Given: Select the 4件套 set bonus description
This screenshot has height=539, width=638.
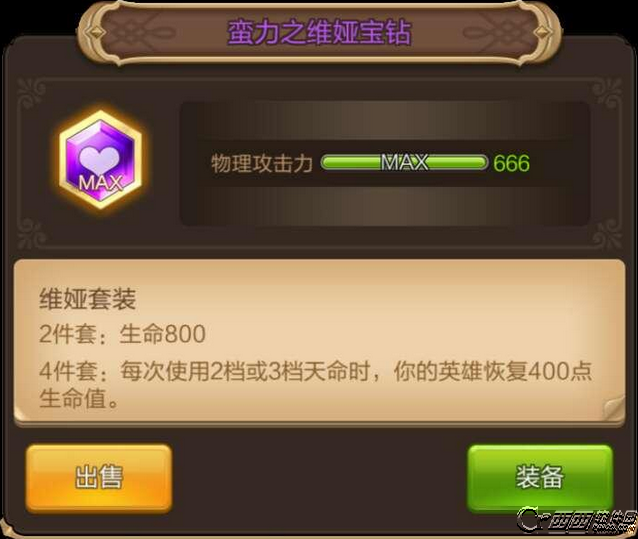Looking at the screenshot, I should coord(316,384).
